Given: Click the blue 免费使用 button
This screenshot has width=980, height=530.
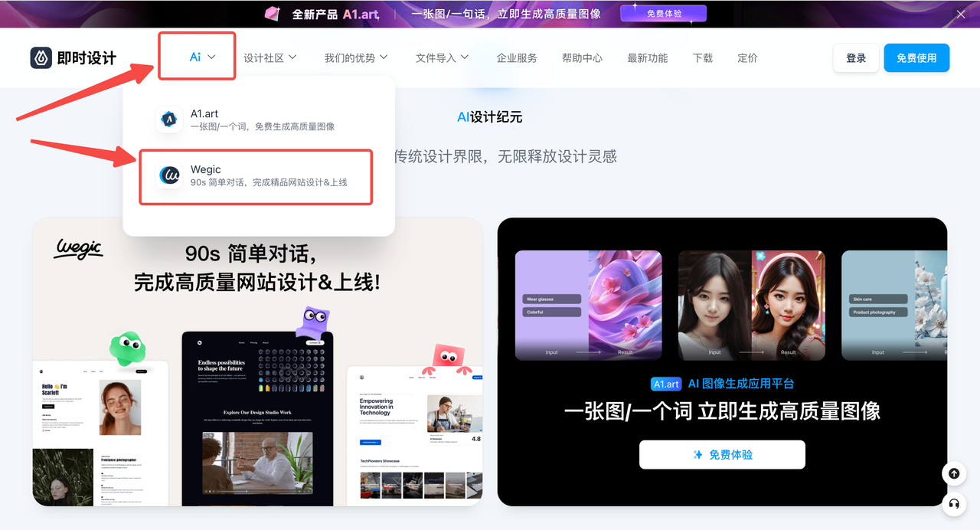Looking at the screenshot, I should (916, 57).
